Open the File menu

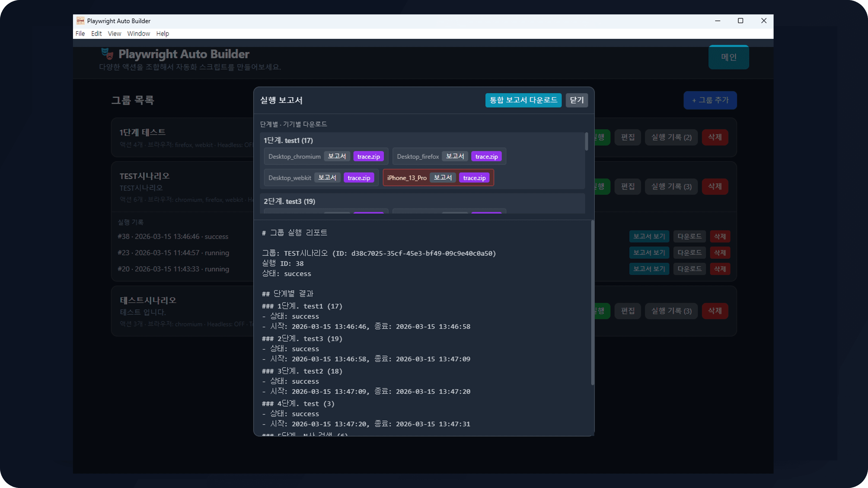pos(80,34)
